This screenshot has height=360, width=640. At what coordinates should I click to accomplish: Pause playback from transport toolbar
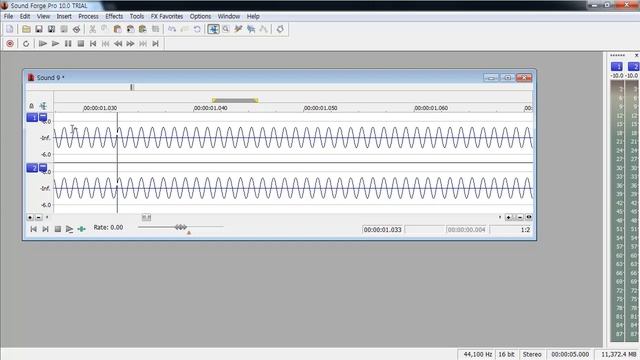[x=68, y=44]
